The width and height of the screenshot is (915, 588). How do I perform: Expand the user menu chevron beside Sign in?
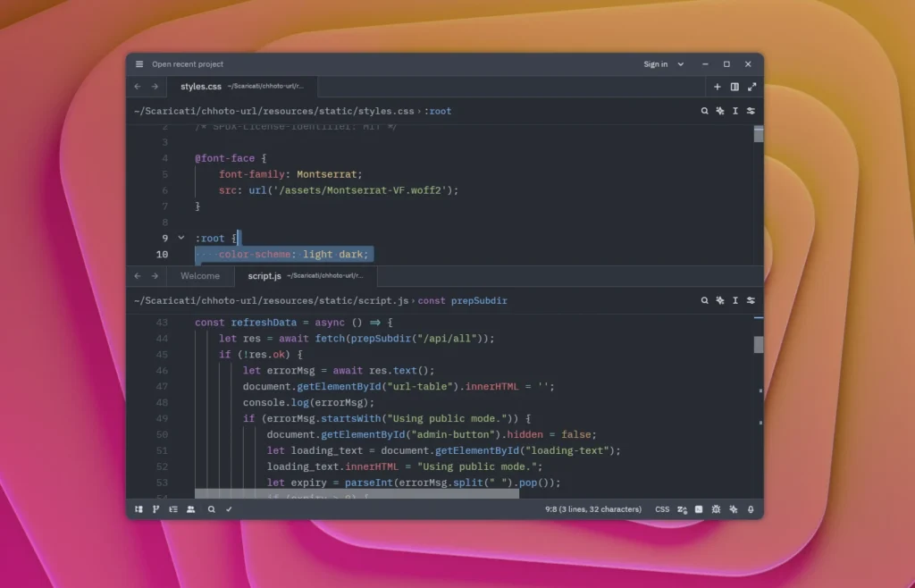[x=681, y=64]
